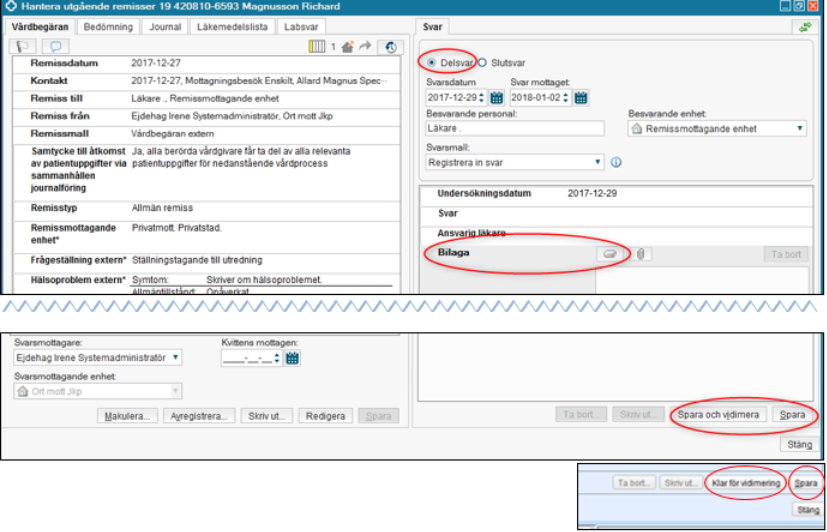Screen dimensions: 827x532
Task: Click the info icon beside Svarsmall
Action: click(616, 161)
